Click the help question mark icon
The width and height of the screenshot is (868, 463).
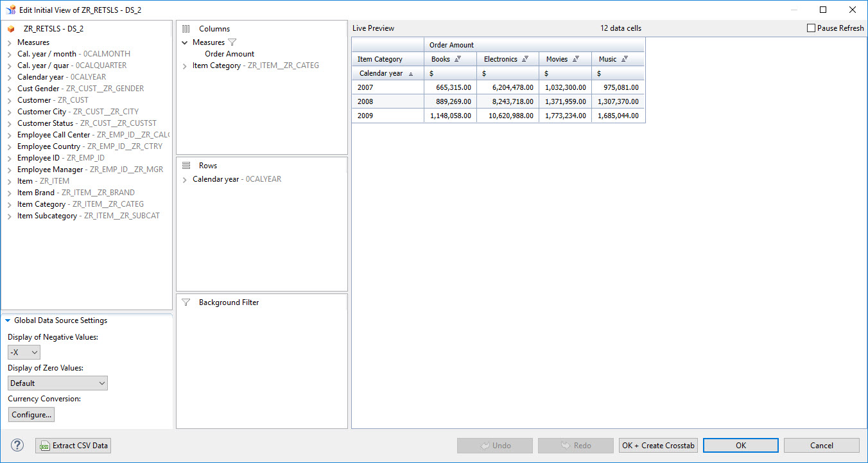coord(17,445)
